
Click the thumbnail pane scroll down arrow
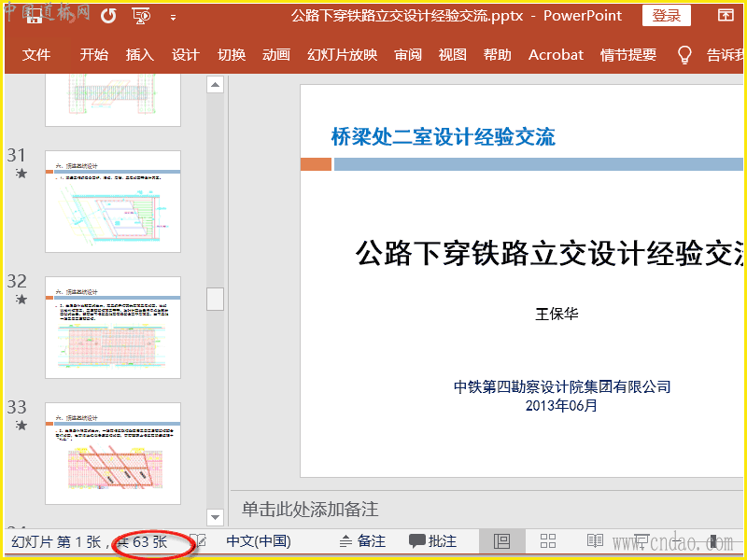(215, 517)
